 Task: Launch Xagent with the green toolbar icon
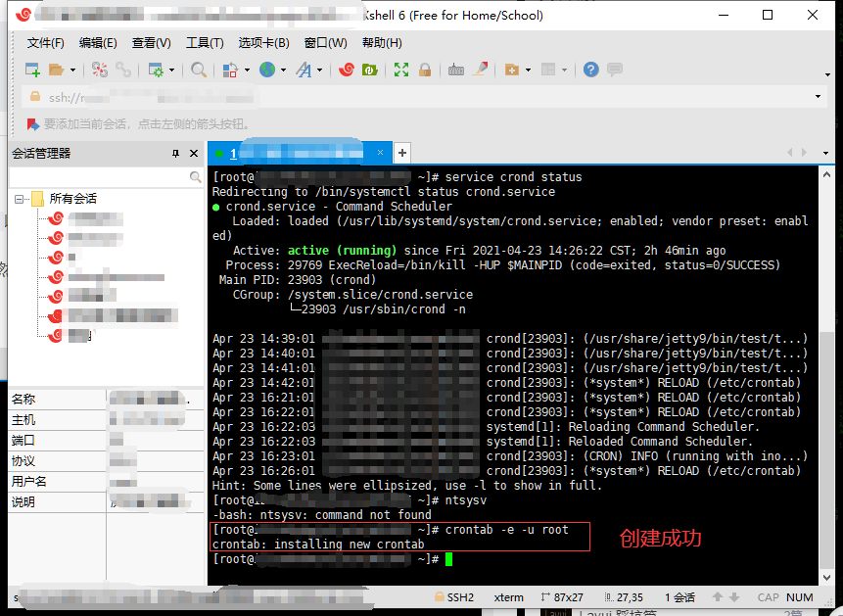(368, 70)
